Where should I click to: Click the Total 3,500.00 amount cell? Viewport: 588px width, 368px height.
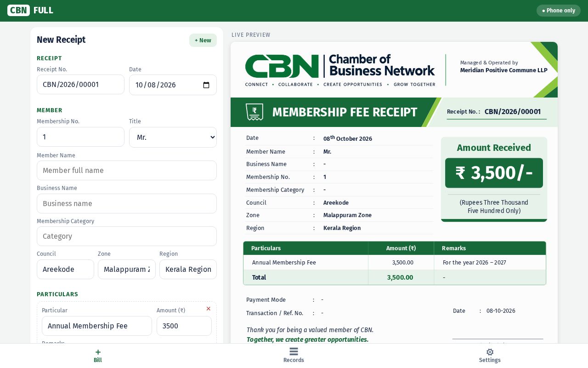coord(400,277)
